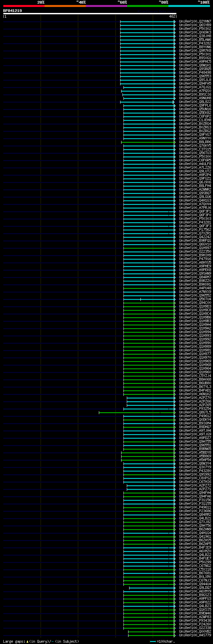This screenshot has height=644, width=213.
Task: Open hit UniRef100_P50302
Action: coord(195,29)
